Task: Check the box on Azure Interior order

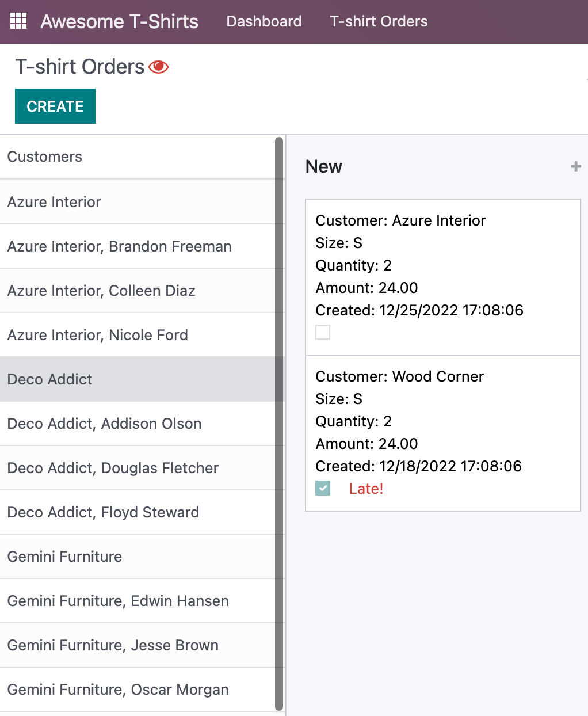Action: pos(323,332)
